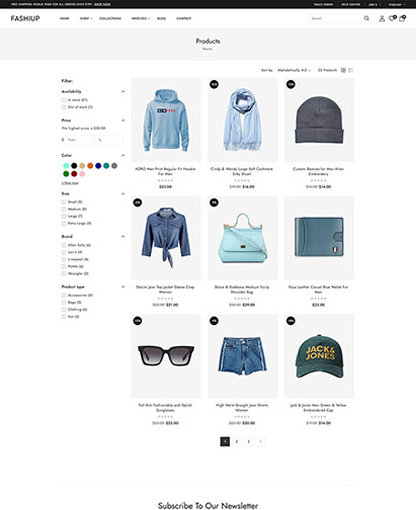Go to next page arrow
Screen dimensions: 416x510
click(x=260, y=442)
